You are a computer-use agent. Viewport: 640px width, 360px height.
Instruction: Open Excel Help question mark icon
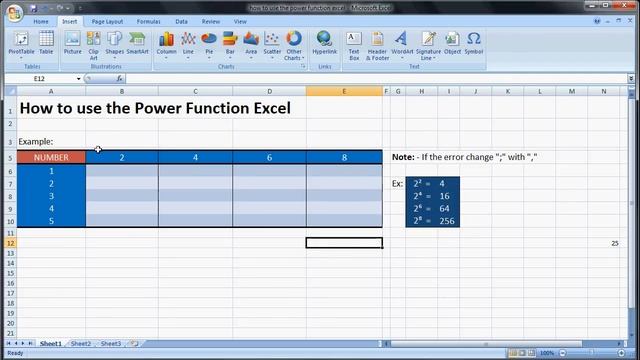[x=597, y=21]
